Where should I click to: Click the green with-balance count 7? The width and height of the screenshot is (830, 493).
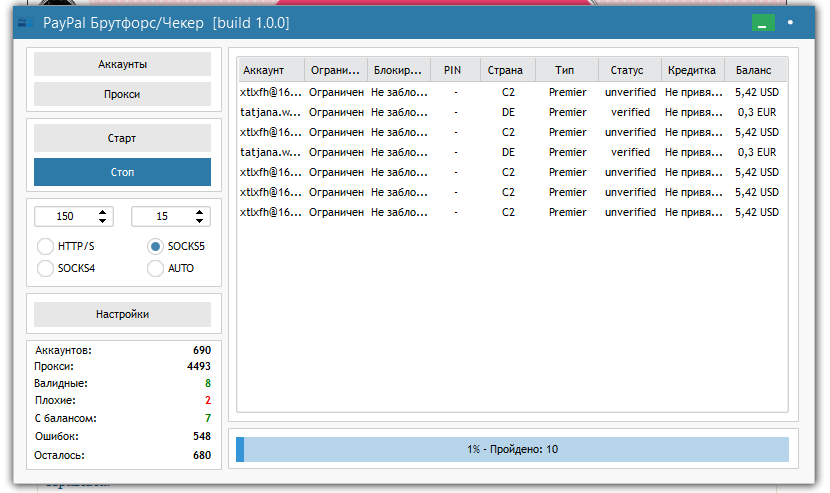208,418
